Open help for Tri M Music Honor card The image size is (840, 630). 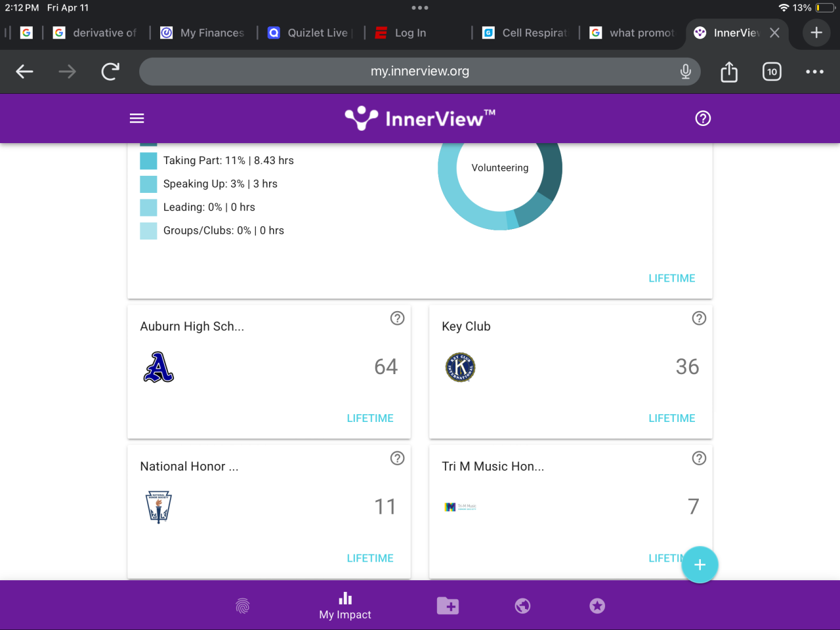699,458
